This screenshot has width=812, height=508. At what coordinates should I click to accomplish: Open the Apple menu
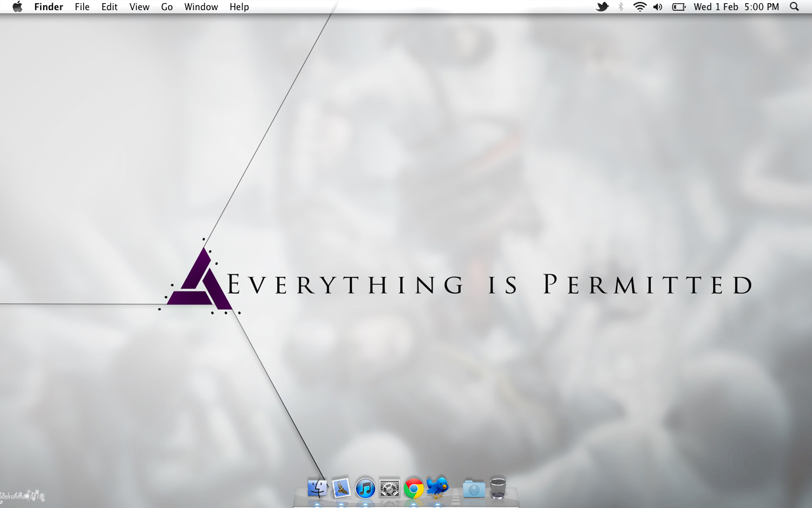coord(17,7)
